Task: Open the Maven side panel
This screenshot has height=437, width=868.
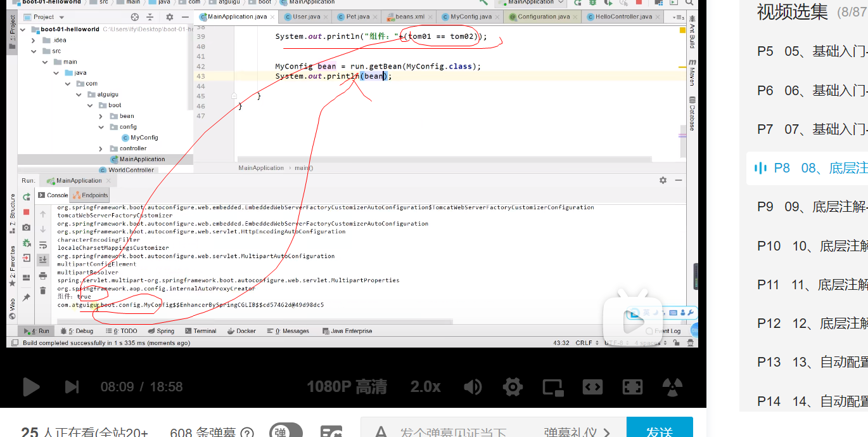Action: point(692,73)
